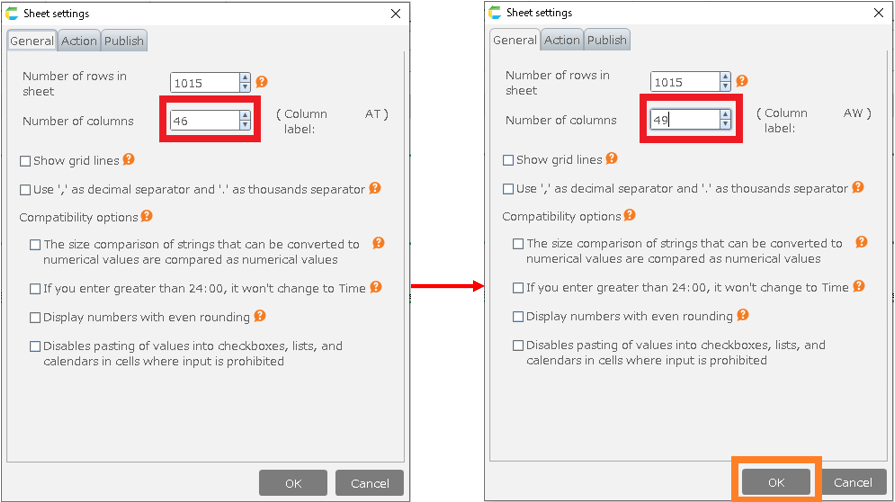This screenshot has height=502, width=895.
Task: Click help icon beside row count in left dialog
Action: 262,82
